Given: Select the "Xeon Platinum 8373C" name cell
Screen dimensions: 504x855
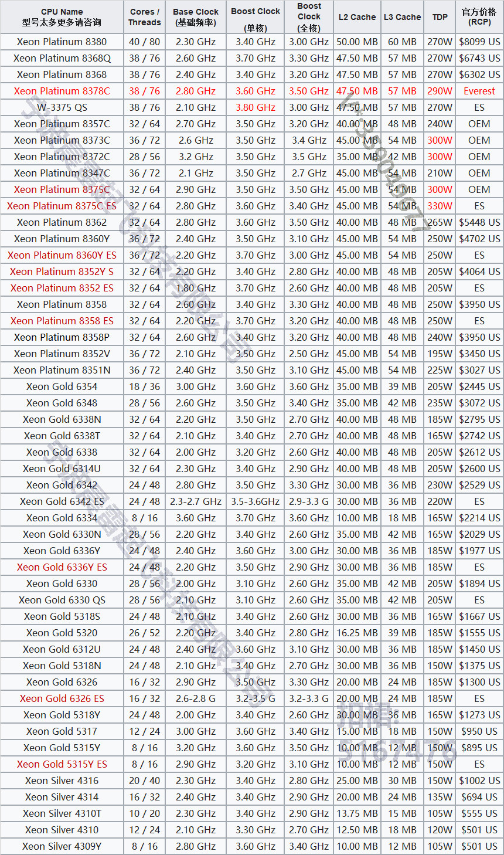Looking at the screenshot, I should tap(62, 140).
